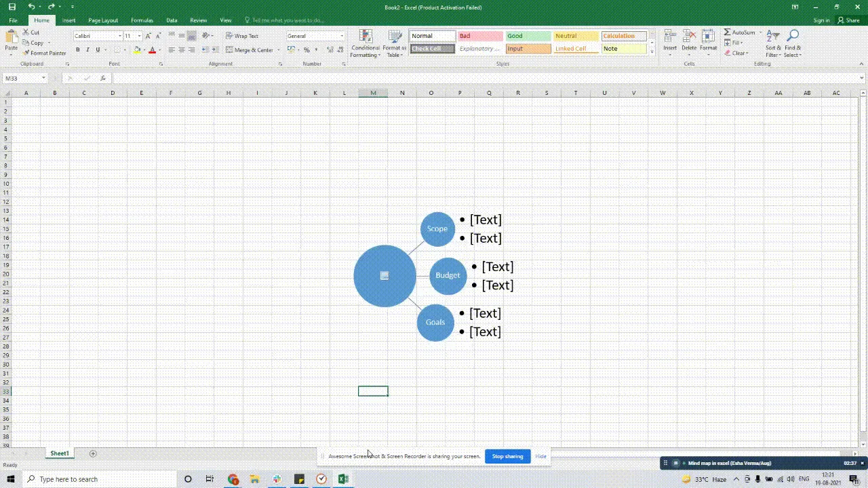Switch to the Insert ribbon tab
This screenshot has width=868, height=488.
[68, 20]
